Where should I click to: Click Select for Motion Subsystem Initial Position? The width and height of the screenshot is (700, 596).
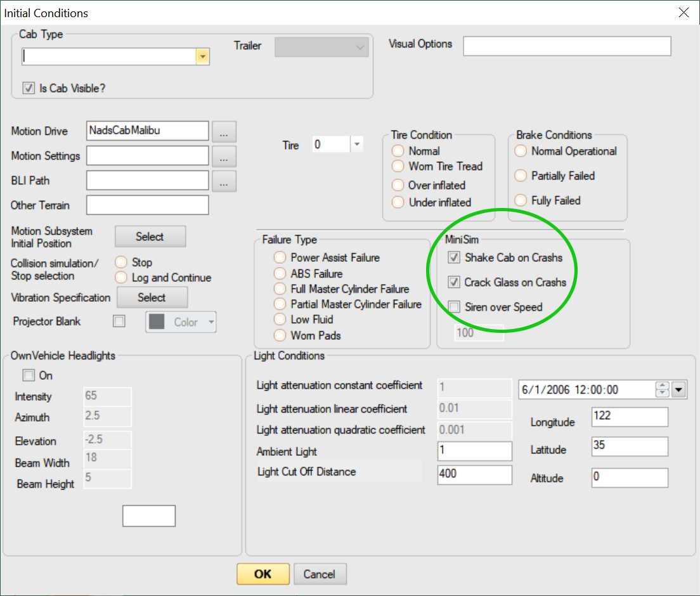150,236
